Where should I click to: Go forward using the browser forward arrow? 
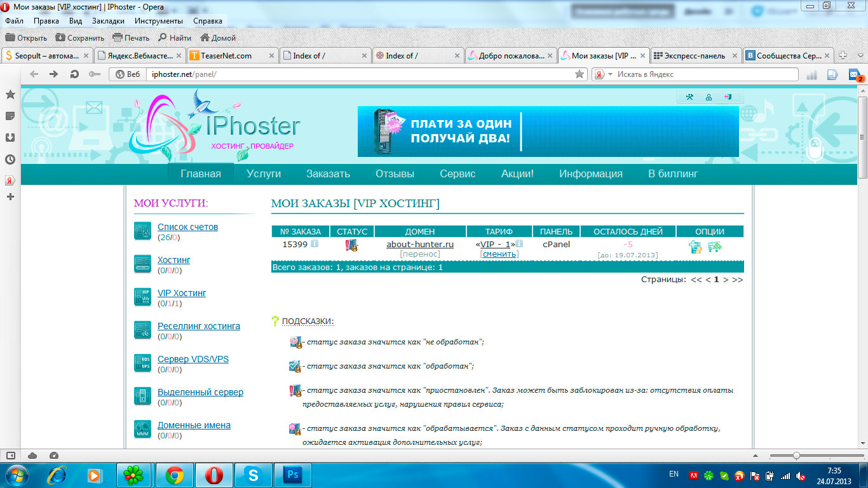tap(54, 74)
